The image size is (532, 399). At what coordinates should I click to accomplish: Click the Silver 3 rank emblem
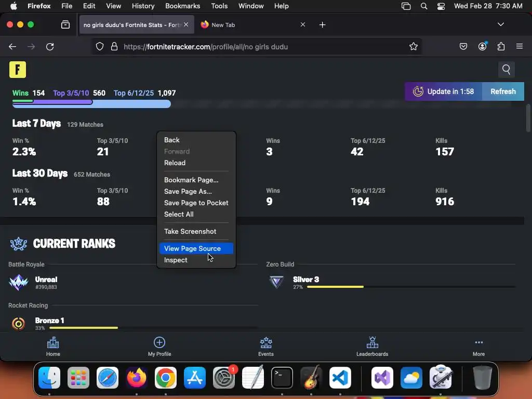coord(276,282)
